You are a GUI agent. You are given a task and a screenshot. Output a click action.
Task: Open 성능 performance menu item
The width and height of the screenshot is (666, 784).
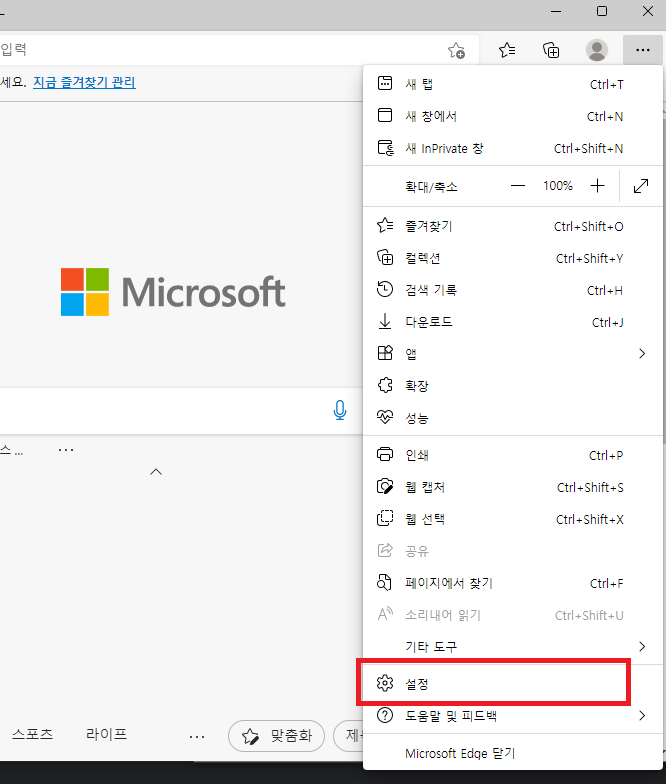512,418
